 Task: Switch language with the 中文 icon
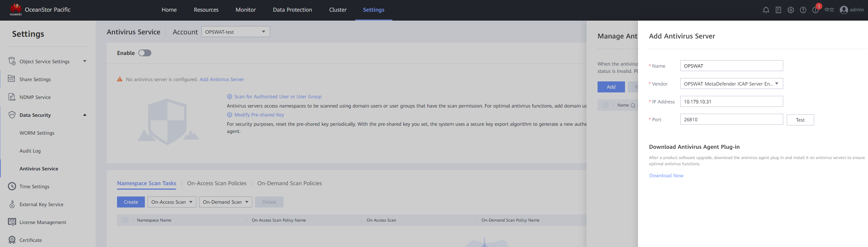click(829, 10)
